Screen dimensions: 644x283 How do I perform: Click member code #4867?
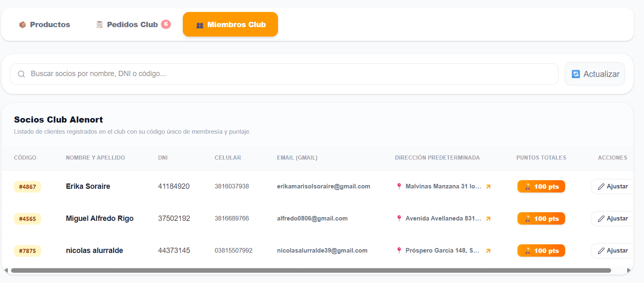tap(28, 187)
